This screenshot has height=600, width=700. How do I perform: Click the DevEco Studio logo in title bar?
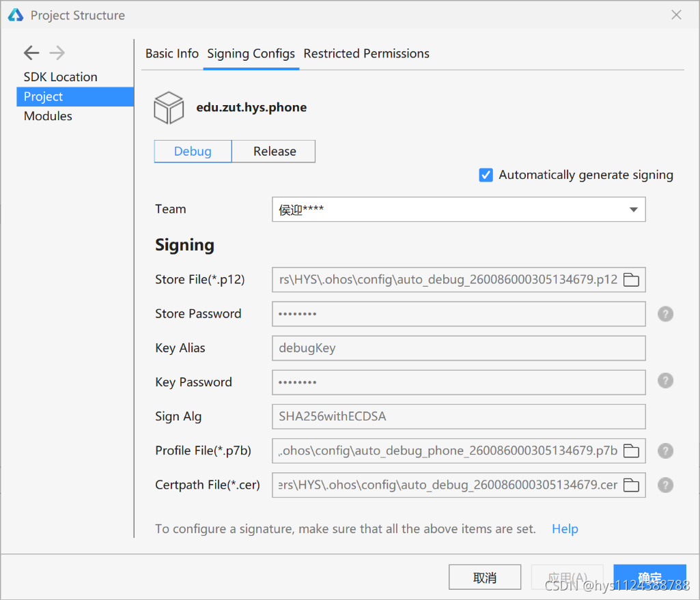(16, 15)
